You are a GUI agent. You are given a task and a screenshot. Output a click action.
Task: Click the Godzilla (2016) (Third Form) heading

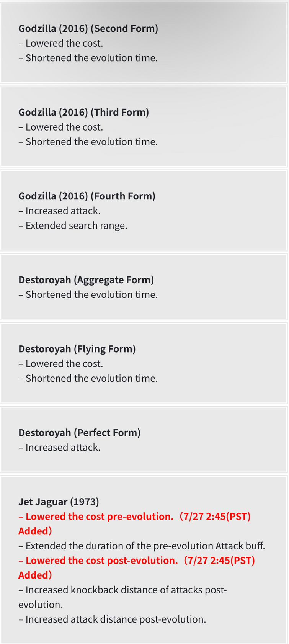[x=84, y=112]
